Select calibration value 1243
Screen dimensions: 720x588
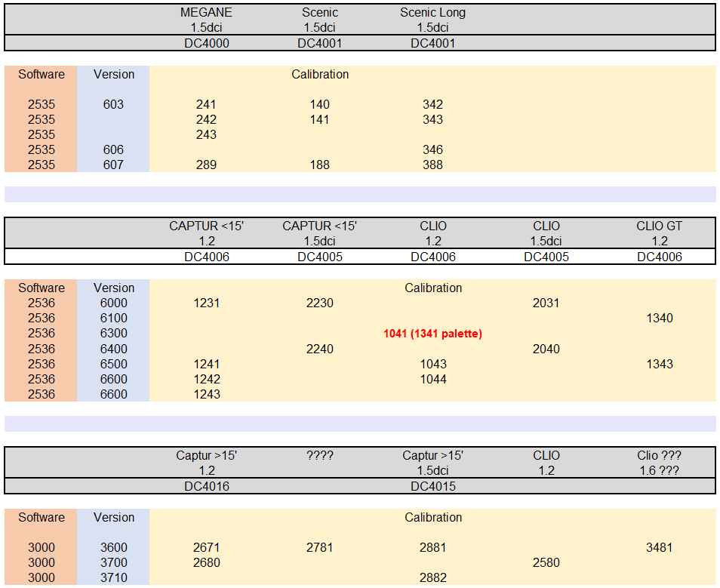click(207, 395)
